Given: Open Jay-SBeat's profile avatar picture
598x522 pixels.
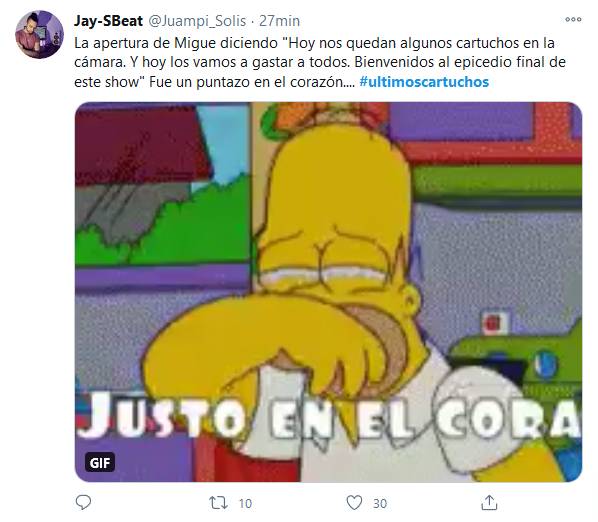Looking at the screenshot, I should pyautogui.click(x=39, y=34).
